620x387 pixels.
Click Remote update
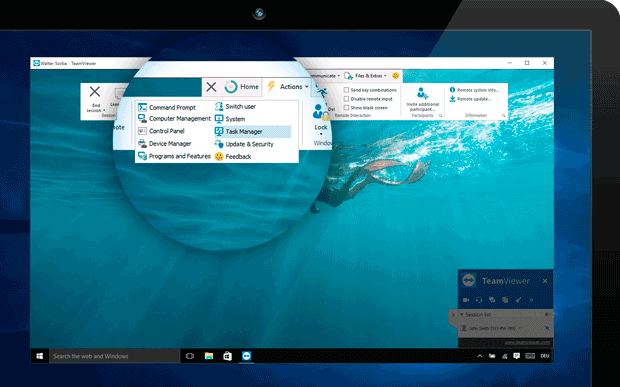[x=471, y=99]
